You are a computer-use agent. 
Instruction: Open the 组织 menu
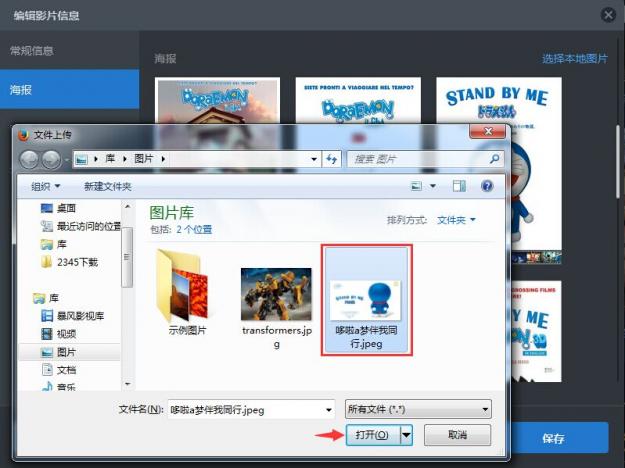[x=45, y=186]
